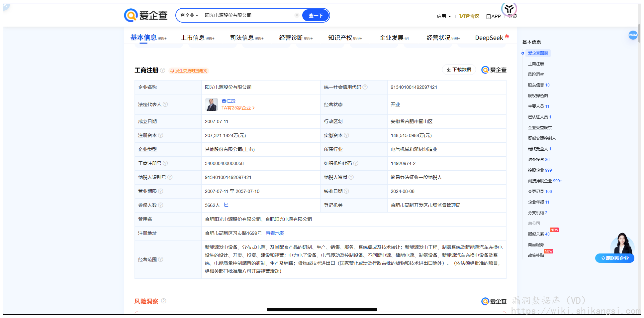Click help icon beside 风险洞察 heading
644x318 pixels.
click(163, 301)
